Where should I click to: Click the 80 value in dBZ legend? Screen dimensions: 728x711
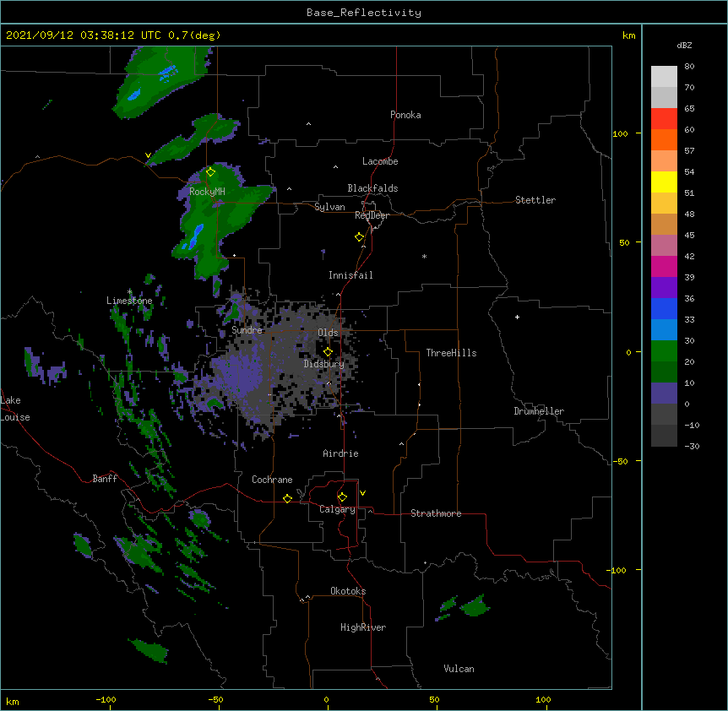coord(689,66)
